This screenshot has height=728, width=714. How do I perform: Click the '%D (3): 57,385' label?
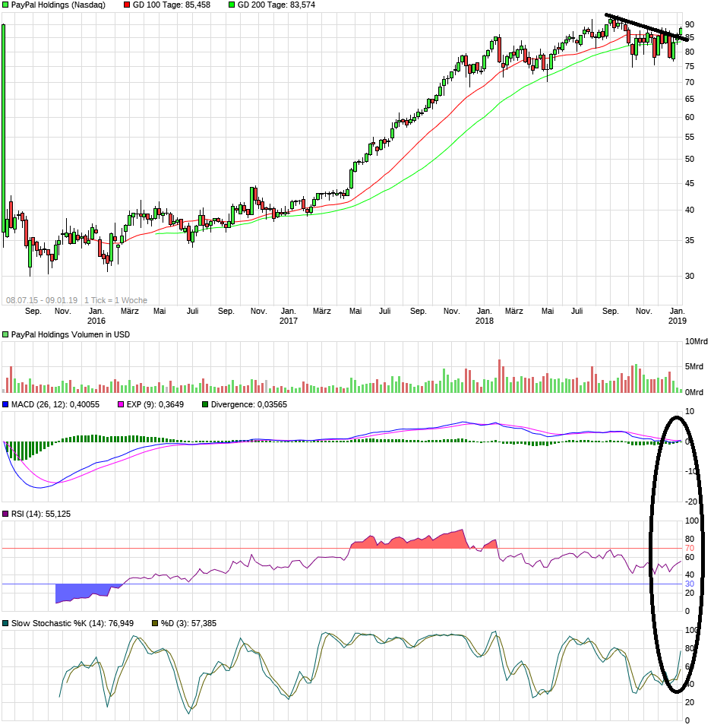click(x=189, y=624)
